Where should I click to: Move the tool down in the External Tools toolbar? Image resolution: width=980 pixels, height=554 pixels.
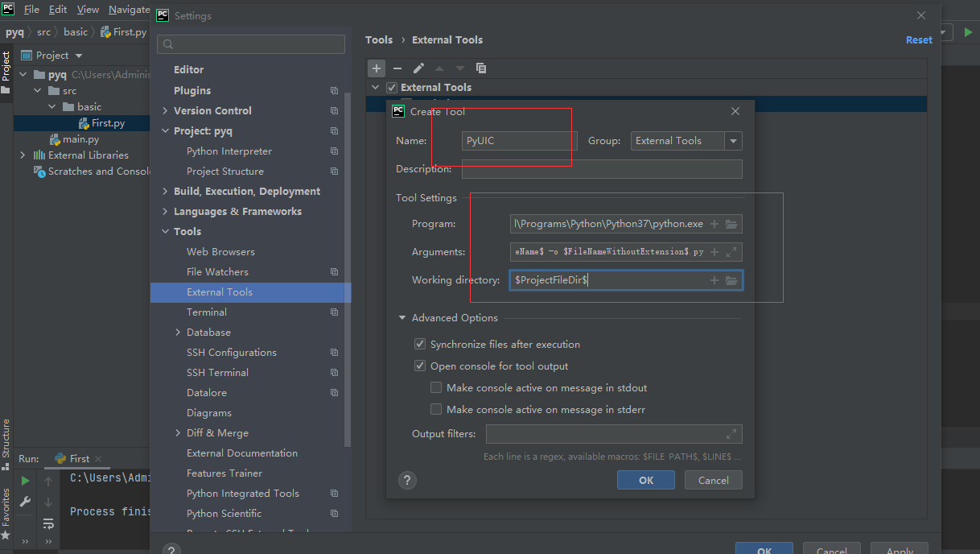(x=460, y=68)
